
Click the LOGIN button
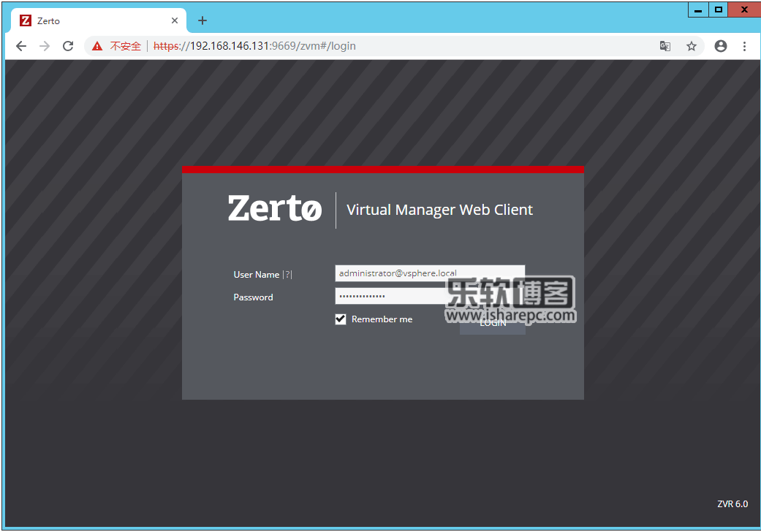tap(492, 324)
